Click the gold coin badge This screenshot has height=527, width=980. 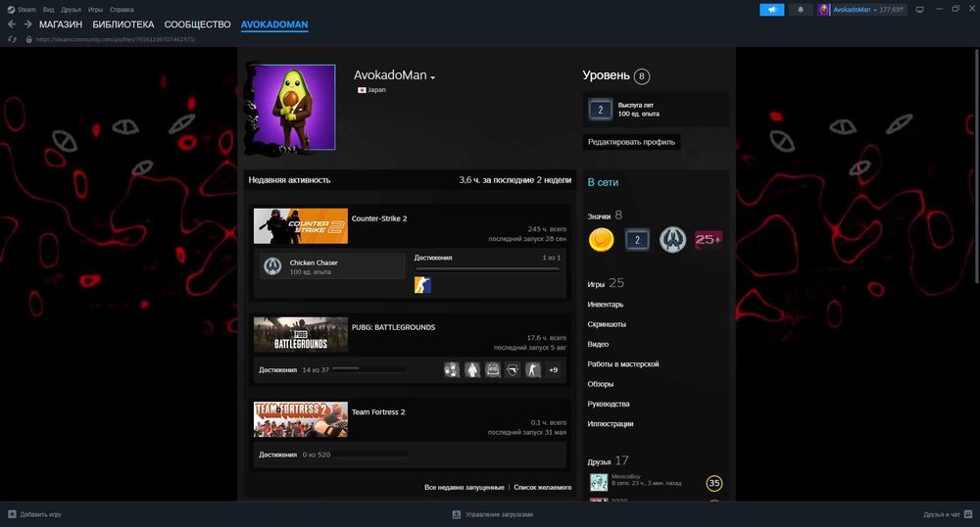tap(602, 240)
